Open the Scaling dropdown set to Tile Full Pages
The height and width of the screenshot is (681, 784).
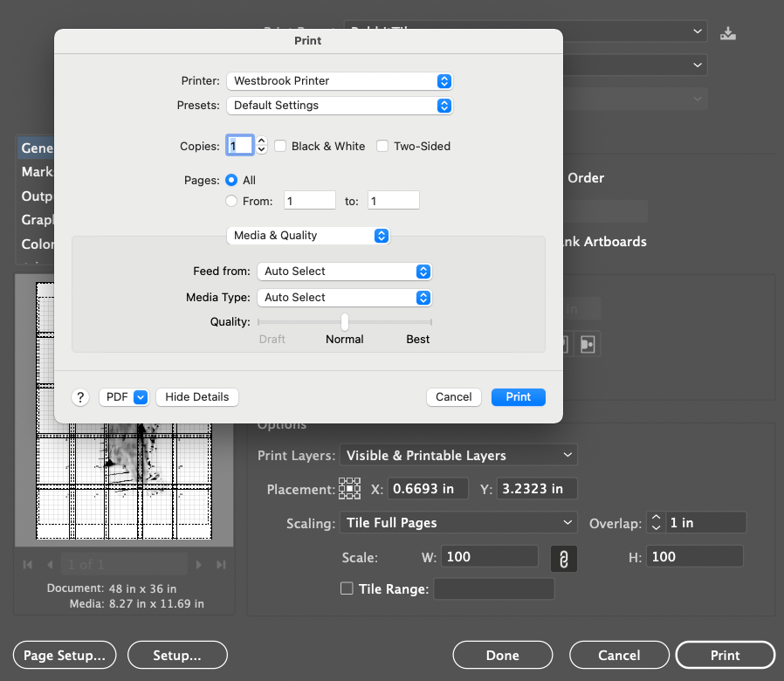[x=458, y=522]
